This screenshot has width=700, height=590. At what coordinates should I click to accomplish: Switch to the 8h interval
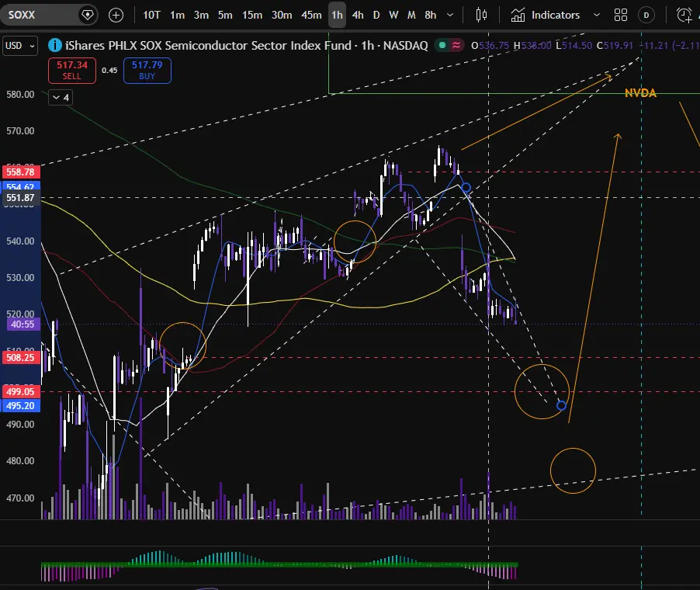tap(431, 16)
